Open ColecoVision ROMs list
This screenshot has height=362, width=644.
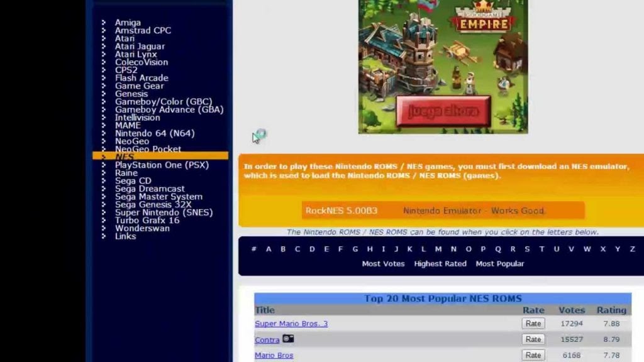click(142, 62)
